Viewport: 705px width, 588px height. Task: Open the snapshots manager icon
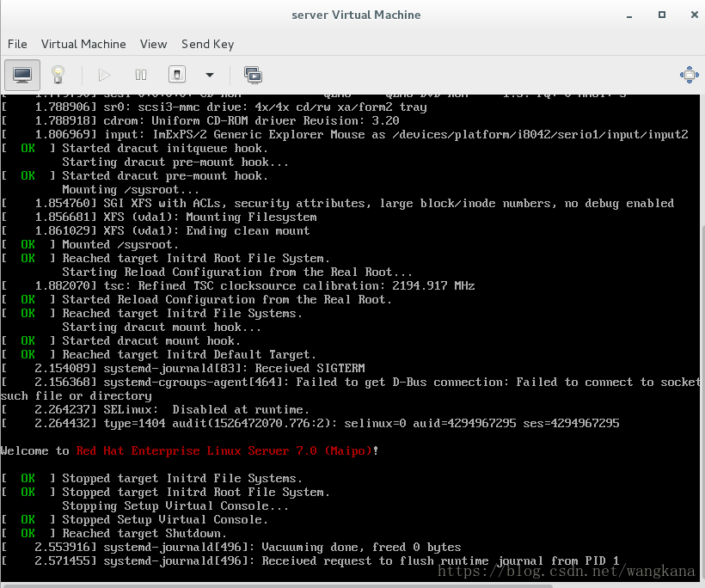253,75
